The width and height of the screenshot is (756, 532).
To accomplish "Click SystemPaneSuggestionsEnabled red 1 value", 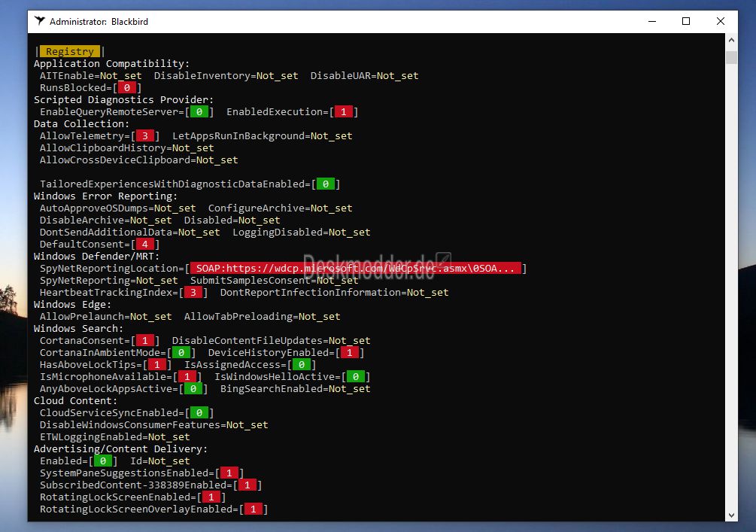I will click(x=229, y=473).
